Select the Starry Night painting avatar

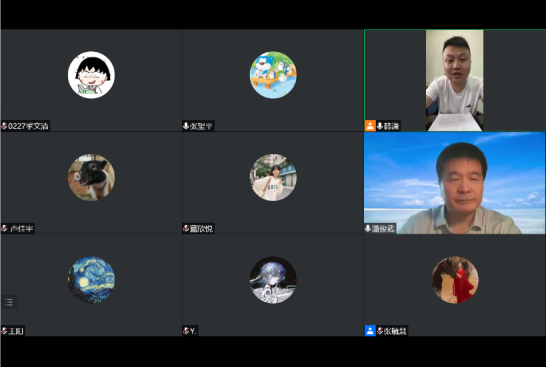coord(91,280)
